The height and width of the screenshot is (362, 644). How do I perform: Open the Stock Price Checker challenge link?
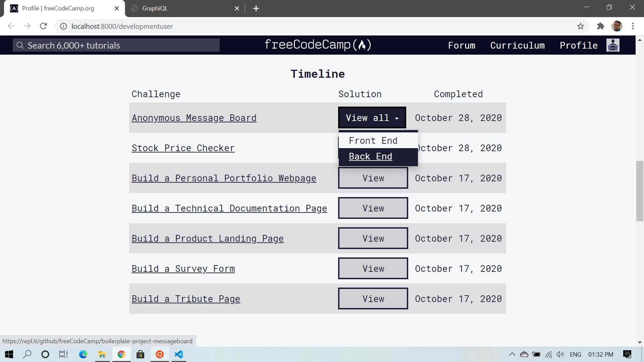coord(183,148)
